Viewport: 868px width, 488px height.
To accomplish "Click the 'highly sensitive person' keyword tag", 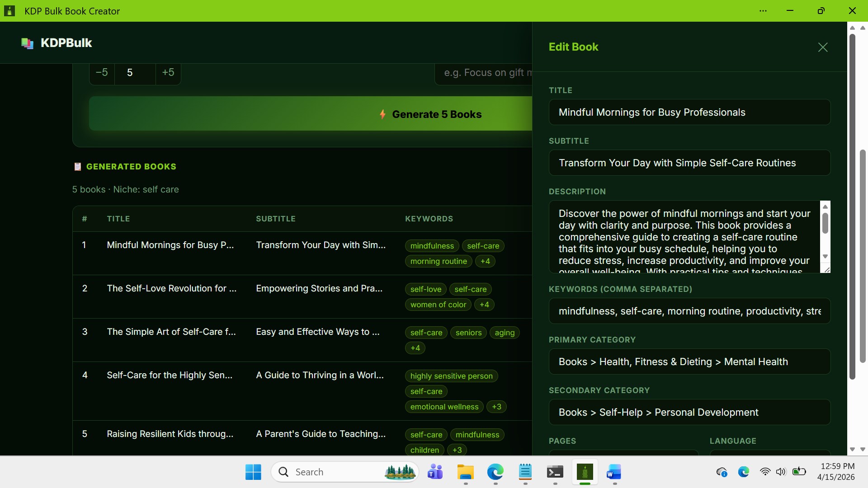I will click(451, 376).
